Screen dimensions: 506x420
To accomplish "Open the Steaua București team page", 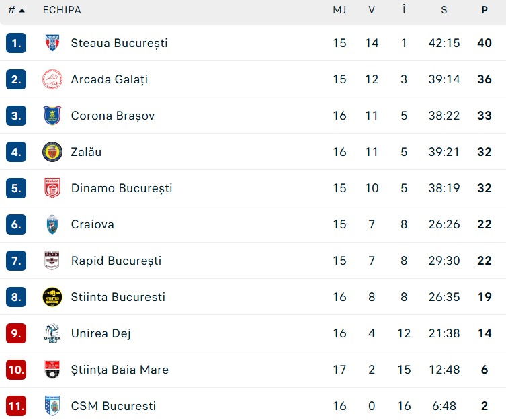I will tap(119, 43).
